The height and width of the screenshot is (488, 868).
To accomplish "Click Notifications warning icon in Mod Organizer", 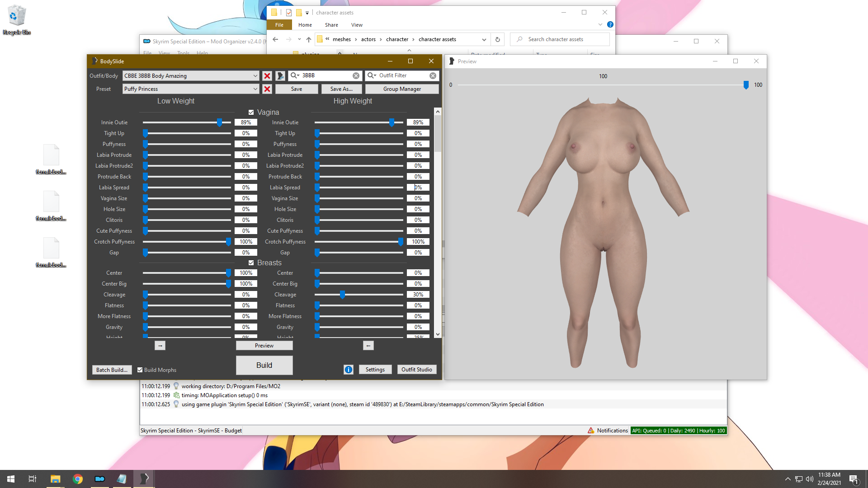I will pos(591,431).
